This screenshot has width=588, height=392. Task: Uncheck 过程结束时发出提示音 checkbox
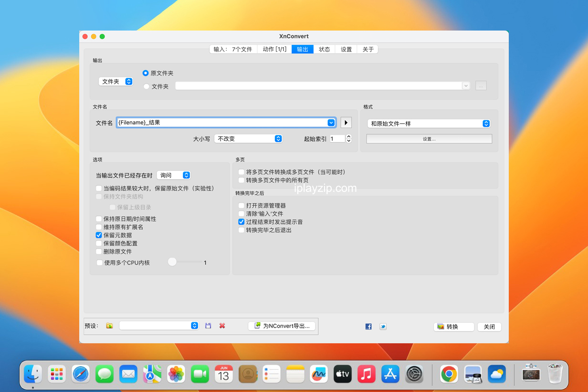[241, 222]
